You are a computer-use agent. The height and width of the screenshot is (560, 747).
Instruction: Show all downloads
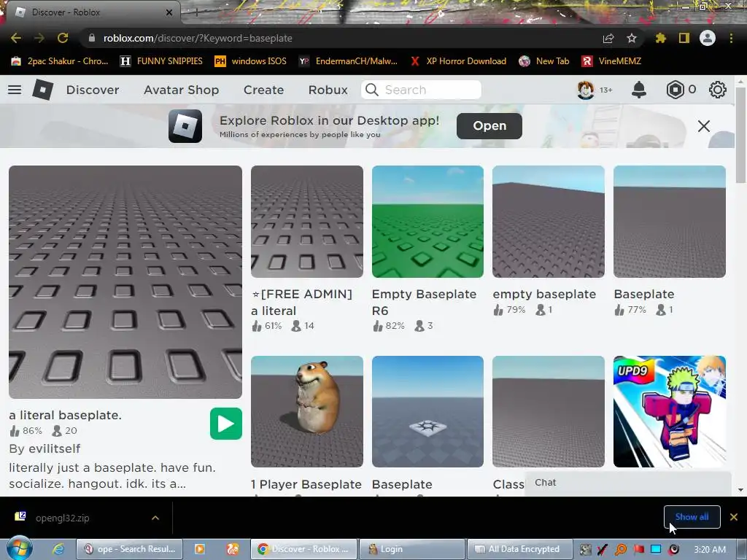[x=692, y=517]
